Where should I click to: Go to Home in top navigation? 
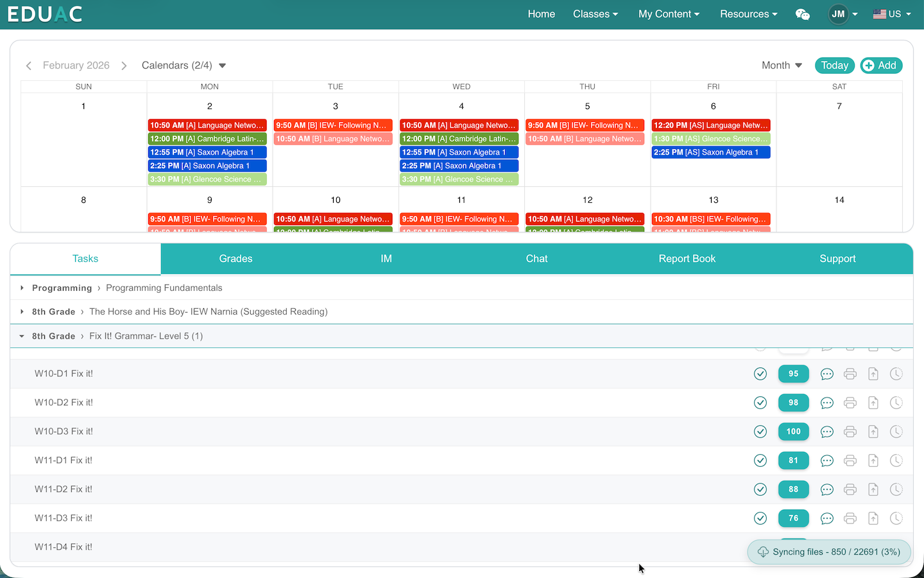pyautogui.click(x=542, y=14)
